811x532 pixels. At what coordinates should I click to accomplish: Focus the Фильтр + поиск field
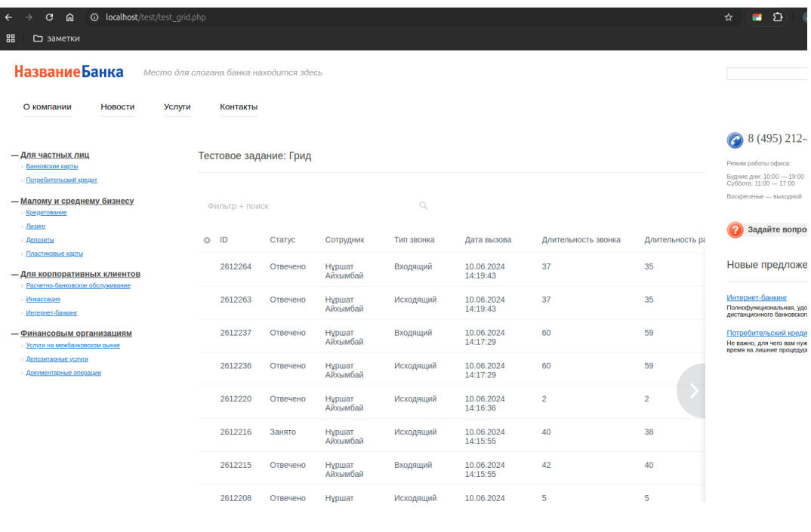pos(310,206)
